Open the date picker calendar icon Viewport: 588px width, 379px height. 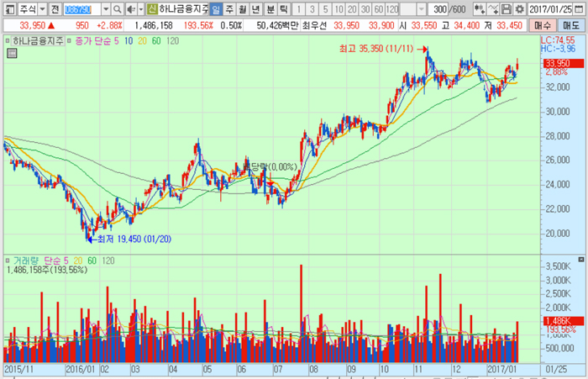579,8
